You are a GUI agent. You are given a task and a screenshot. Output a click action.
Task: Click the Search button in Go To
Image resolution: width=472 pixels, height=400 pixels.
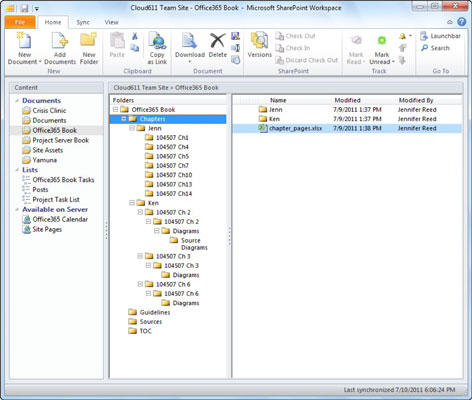point(435,48)
